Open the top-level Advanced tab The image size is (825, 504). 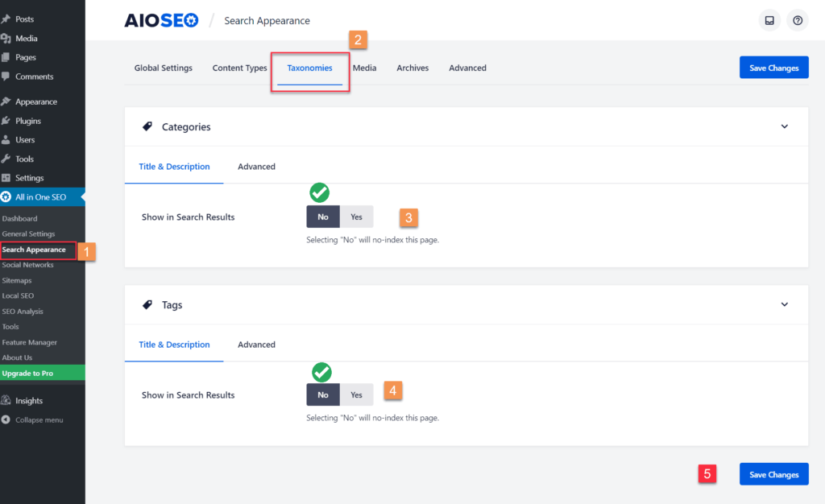(x=467, y=68)
